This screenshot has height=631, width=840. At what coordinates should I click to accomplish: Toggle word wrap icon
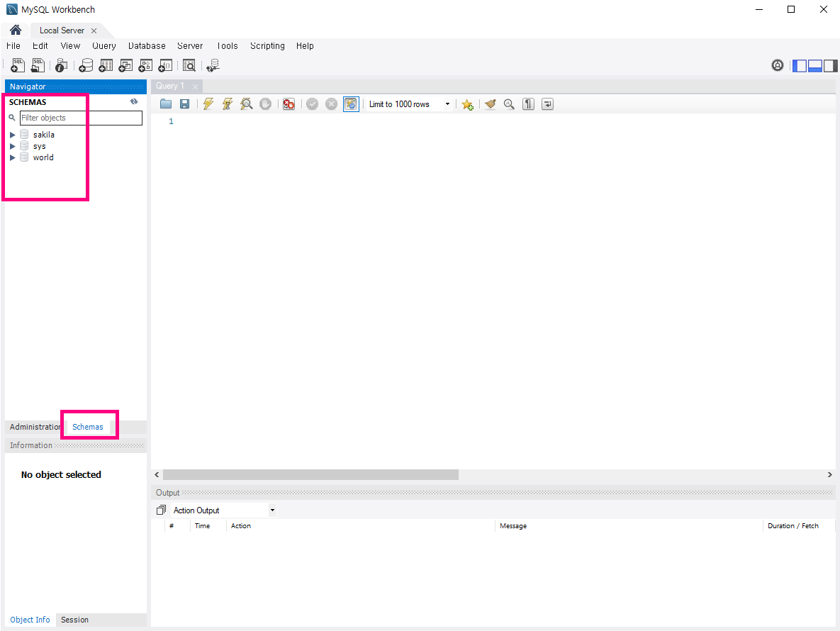click(547, 104)
